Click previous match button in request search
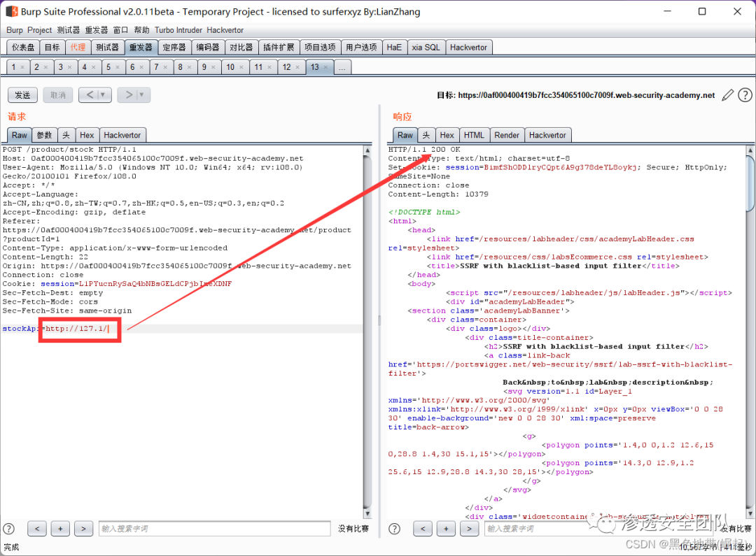The image size is (756, 556). (37, 529)
